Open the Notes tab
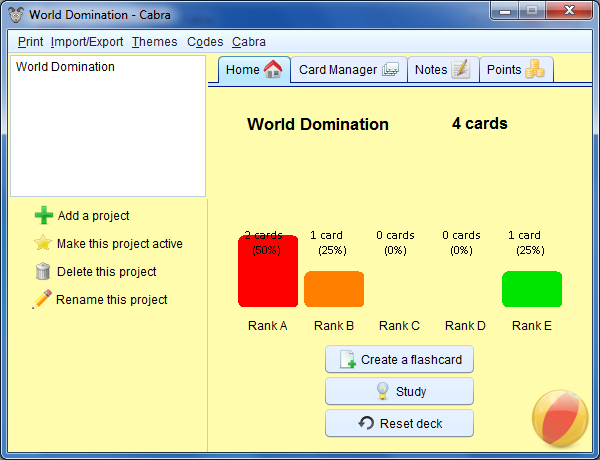Screen dimensions: 600x460 click(x=442, y=70)
